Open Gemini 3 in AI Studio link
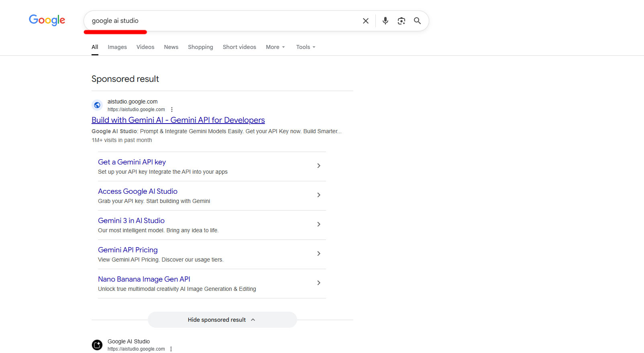 pyautogui.click(x=131, y=221)
